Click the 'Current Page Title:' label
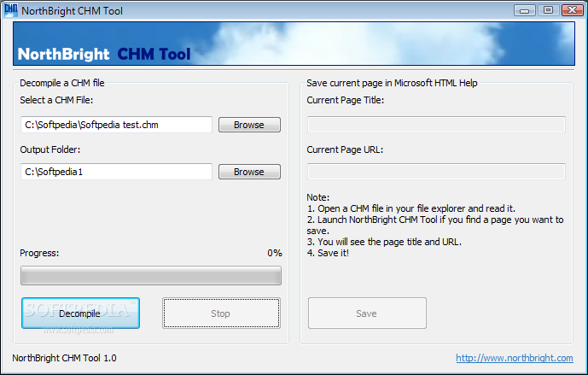 (x=346, y=100)
